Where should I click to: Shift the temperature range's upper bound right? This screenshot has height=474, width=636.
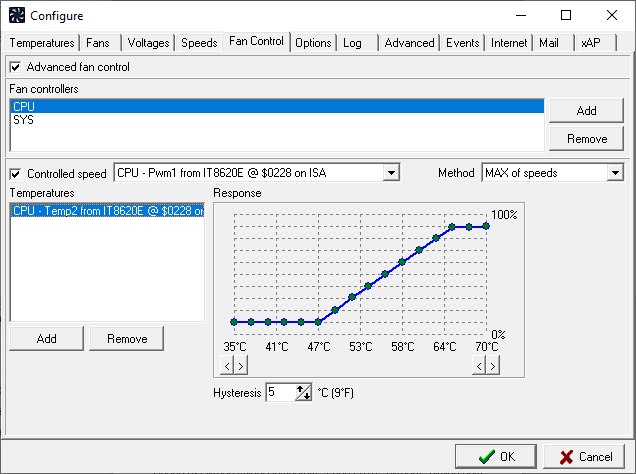tap(493, 366)
